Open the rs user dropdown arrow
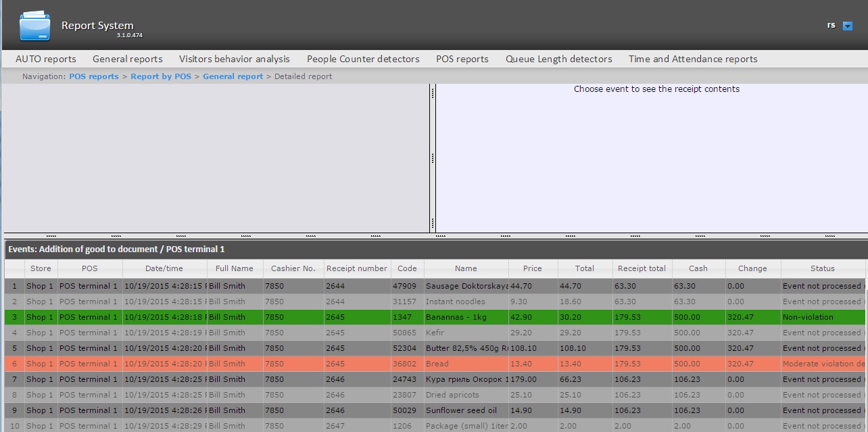Screen dimensions: 868x432 848,26
